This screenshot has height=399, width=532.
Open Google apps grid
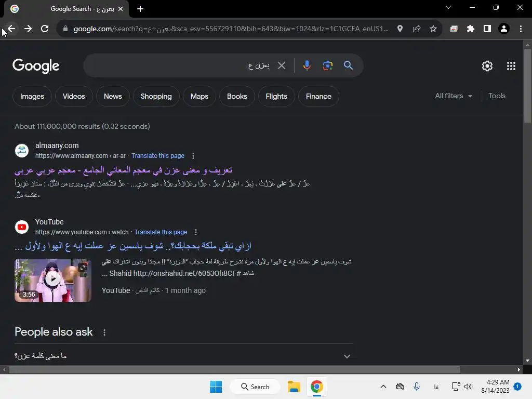511,66
